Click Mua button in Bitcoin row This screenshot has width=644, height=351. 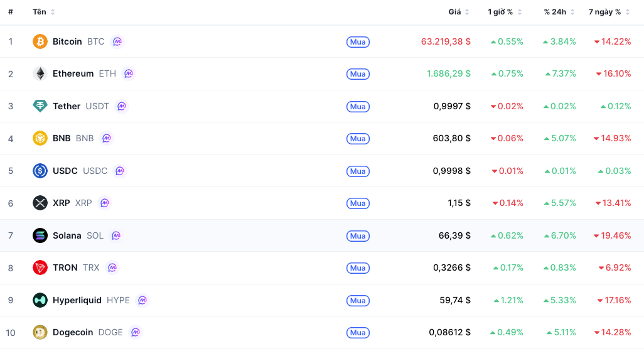(x=358, y=42)
